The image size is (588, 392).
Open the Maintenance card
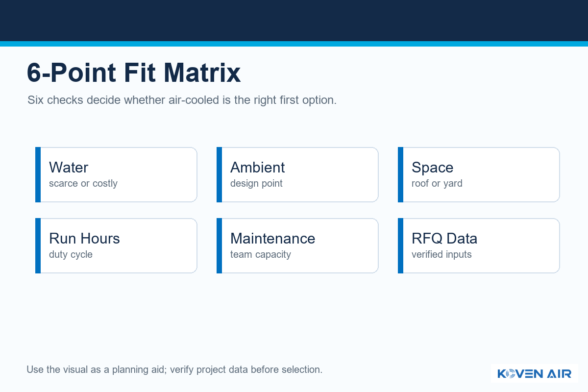coord(297,245)
